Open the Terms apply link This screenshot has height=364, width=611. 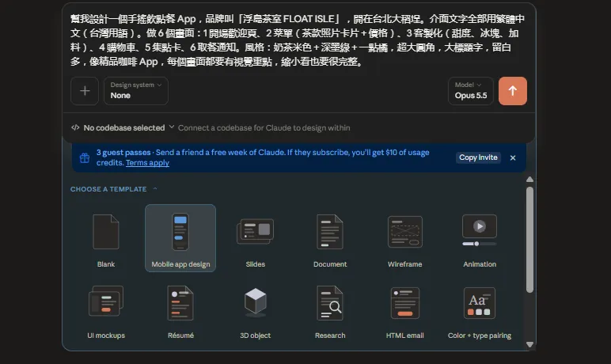click(147, 163)
